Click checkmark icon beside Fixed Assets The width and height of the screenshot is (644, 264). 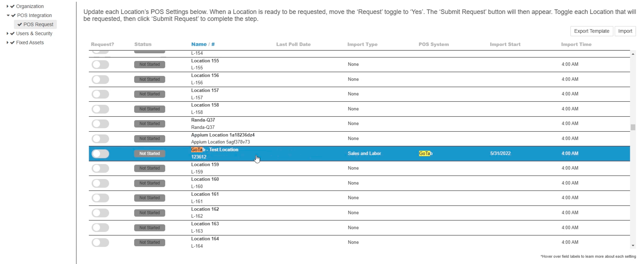(12, 42)
